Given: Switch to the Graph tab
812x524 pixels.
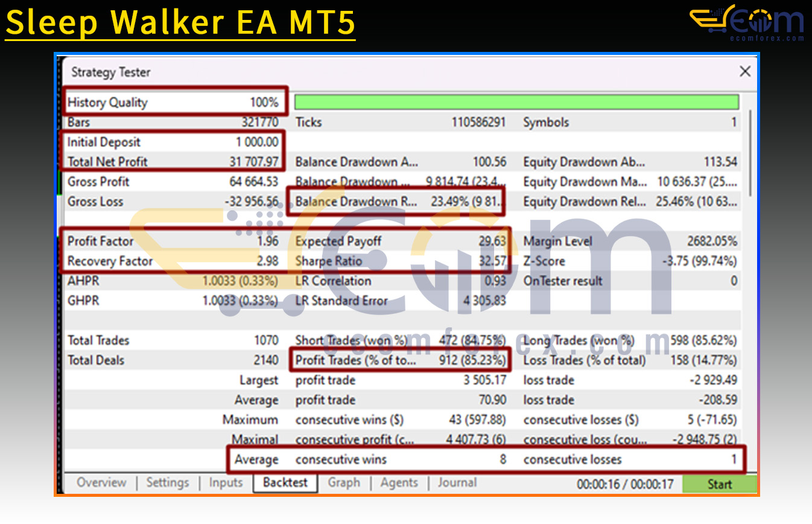Looking at the screenshot, I should point(343,483).
